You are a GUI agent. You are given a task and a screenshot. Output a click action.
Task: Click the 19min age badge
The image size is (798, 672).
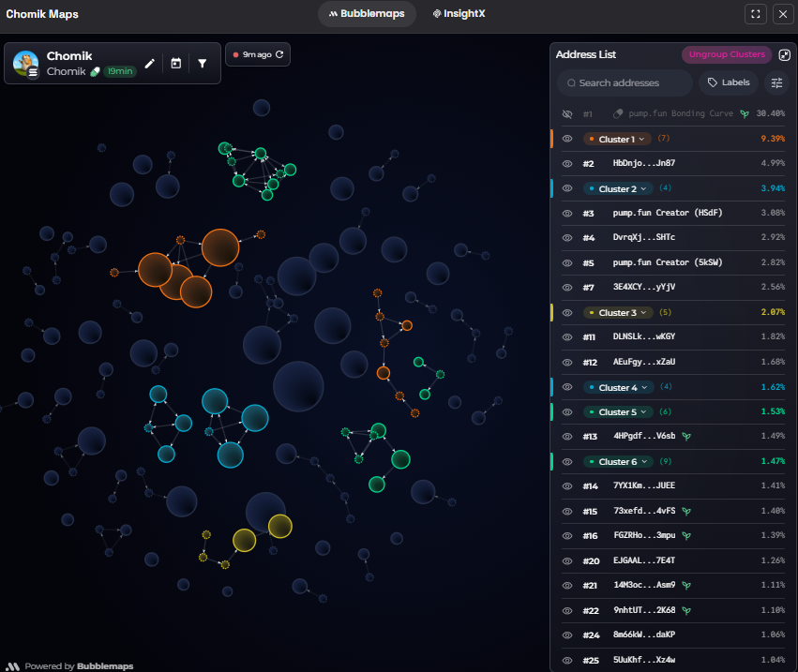coord(120,71)
